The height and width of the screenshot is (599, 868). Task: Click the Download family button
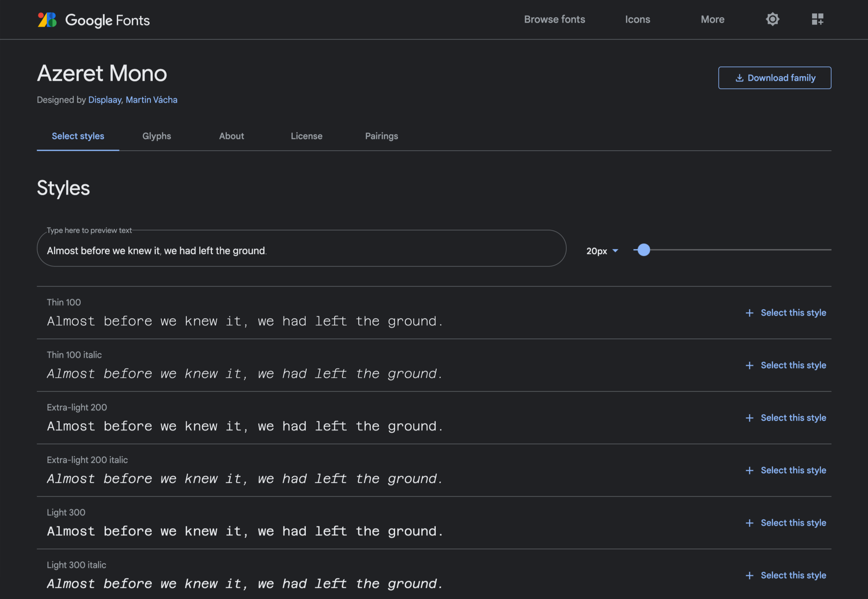click(x=774, y=78)
